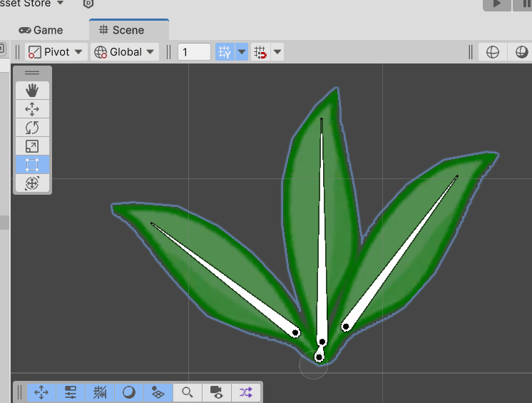Switch to the Scene tab
Screen dimensions: 532x403
[x=129, y=30]
